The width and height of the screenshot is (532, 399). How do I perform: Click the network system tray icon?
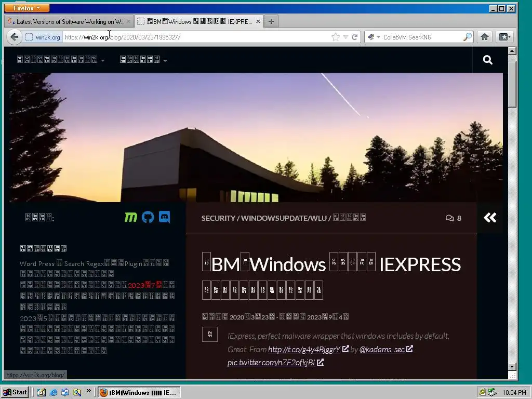pos(491,393)
